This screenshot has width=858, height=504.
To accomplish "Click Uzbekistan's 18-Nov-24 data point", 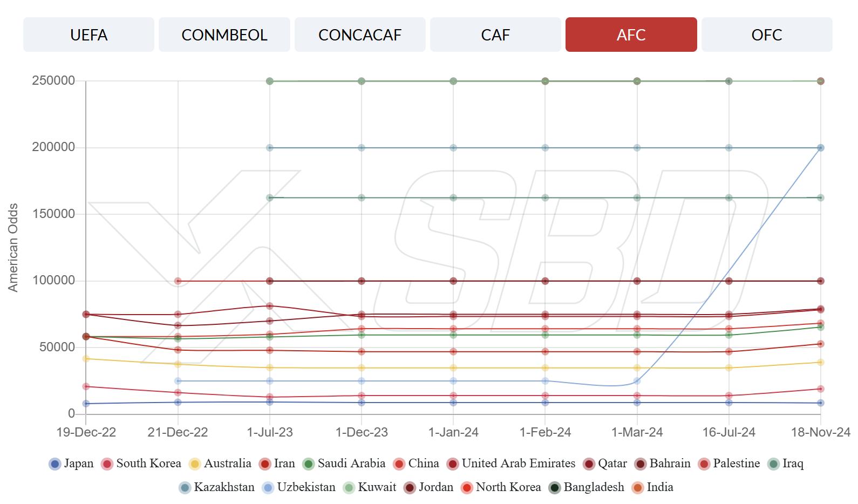I will pyautogui.click(x=820, y=148).
